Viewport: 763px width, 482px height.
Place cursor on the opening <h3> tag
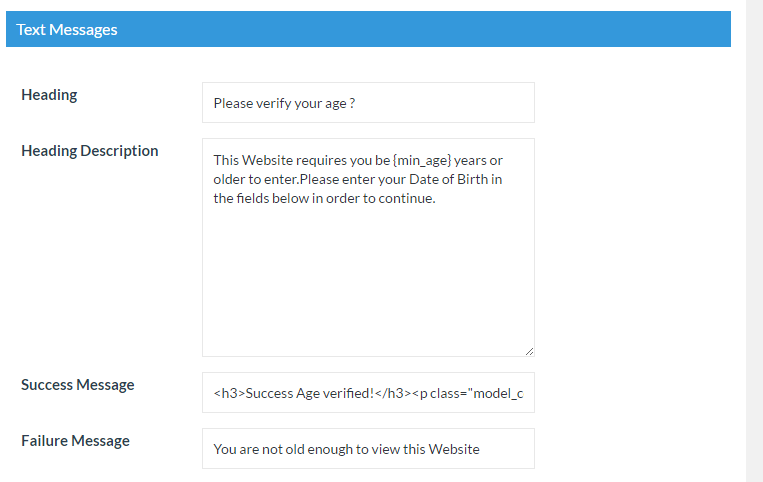tap(229, 393)
